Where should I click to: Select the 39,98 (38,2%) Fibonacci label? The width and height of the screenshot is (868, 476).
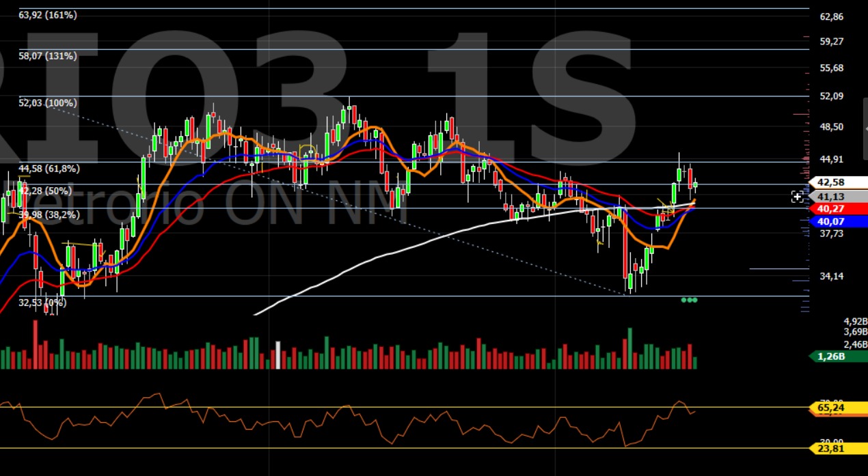point(49,214)
